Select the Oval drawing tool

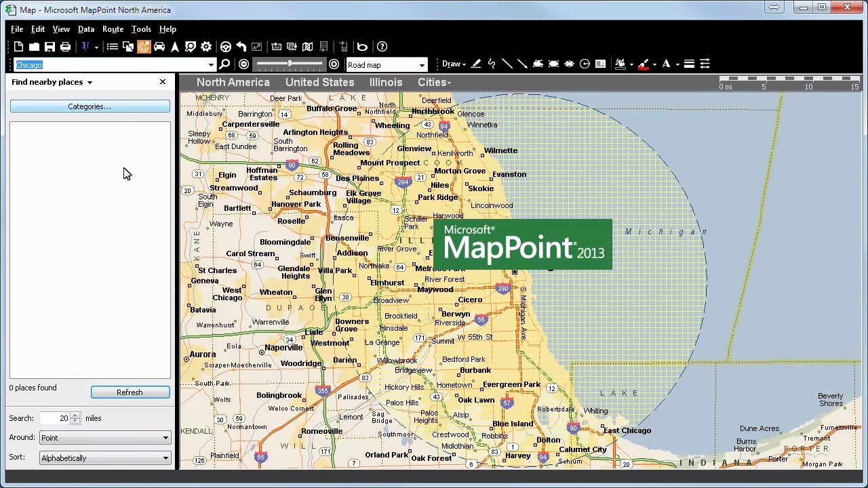click(570, 64)
